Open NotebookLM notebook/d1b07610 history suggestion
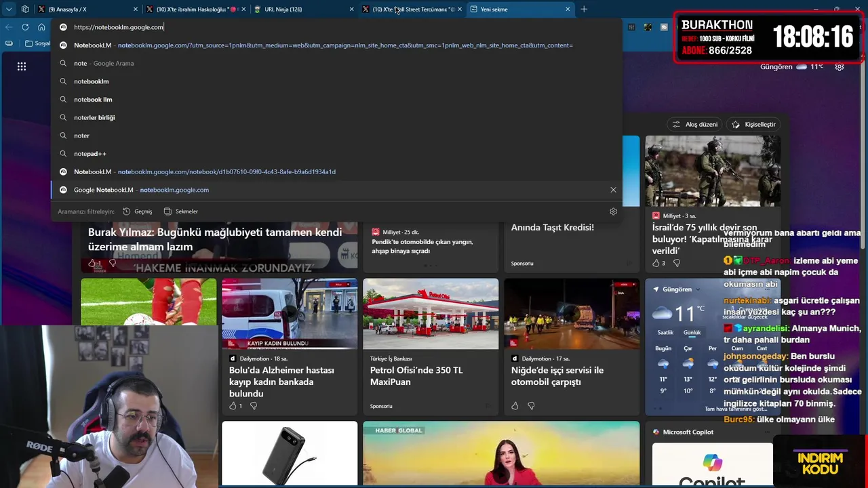The image size is (868, 488). pos(336,171)
